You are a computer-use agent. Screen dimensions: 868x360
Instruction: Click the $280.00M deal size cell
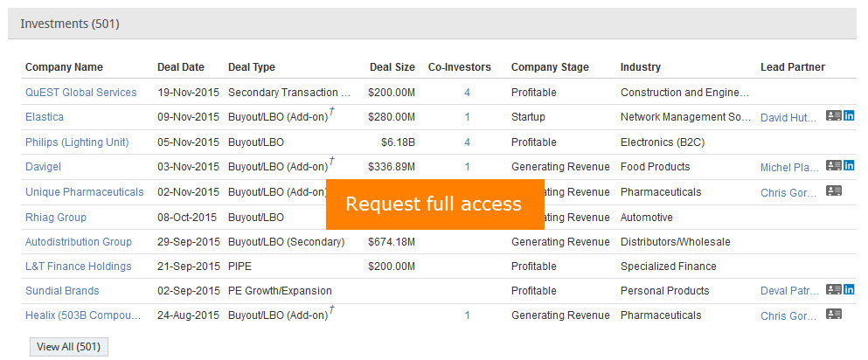click(392, 117)
